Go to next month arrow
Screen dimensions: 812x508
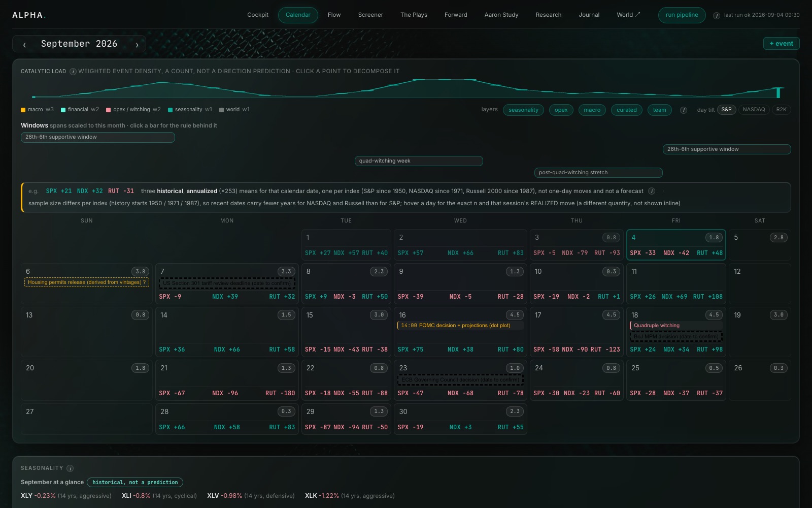point(137,45)
